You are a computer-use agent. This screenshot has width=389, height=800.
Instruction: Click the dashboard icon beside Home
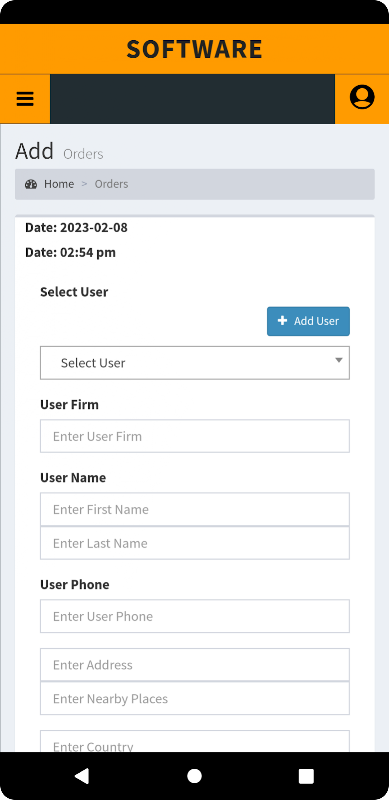pos(31,184)
